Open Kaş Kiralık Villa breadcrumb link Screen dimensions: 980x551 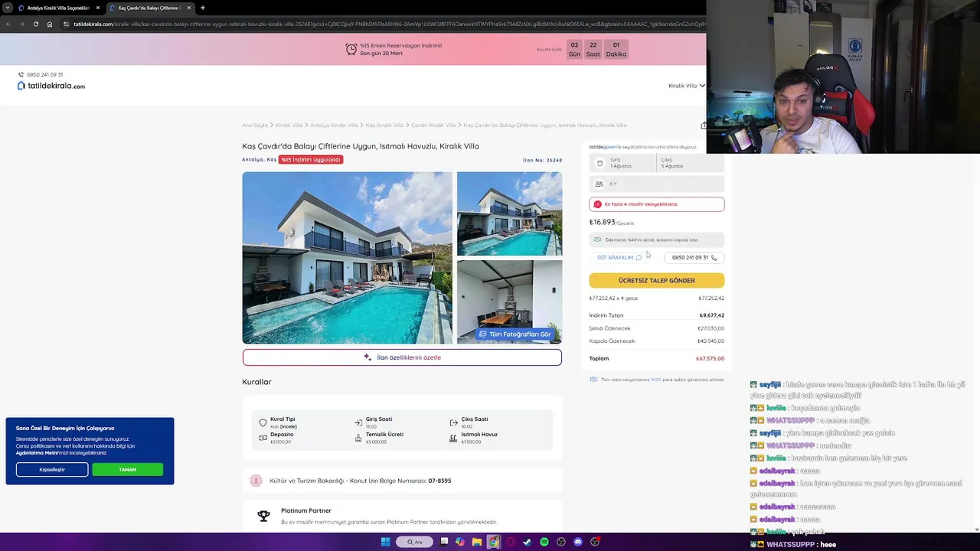(x=384, y=125)
